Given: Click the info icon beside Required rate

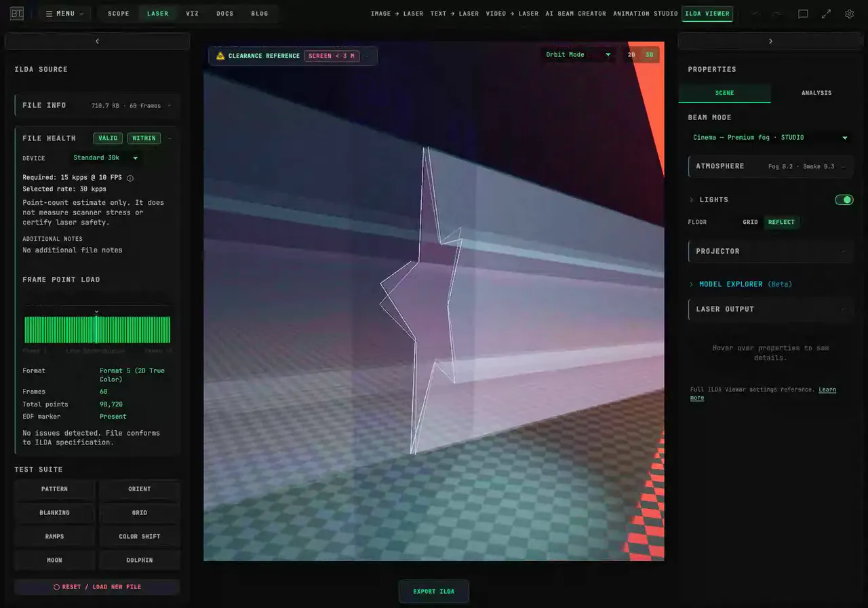Looking at the screenshot, I should point(130,178).
